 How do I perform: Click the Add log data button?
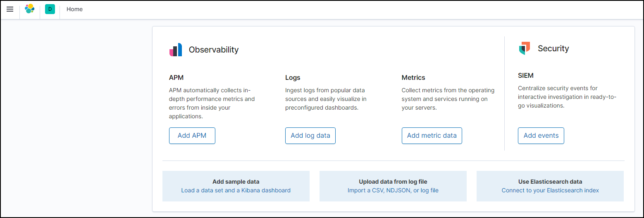point(310,136)
